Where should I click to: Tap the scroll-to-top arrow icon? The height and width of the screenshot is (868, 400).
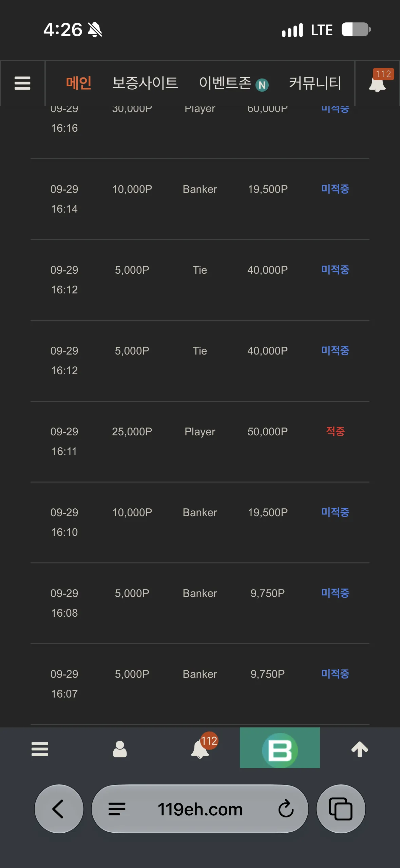point(360,749)
